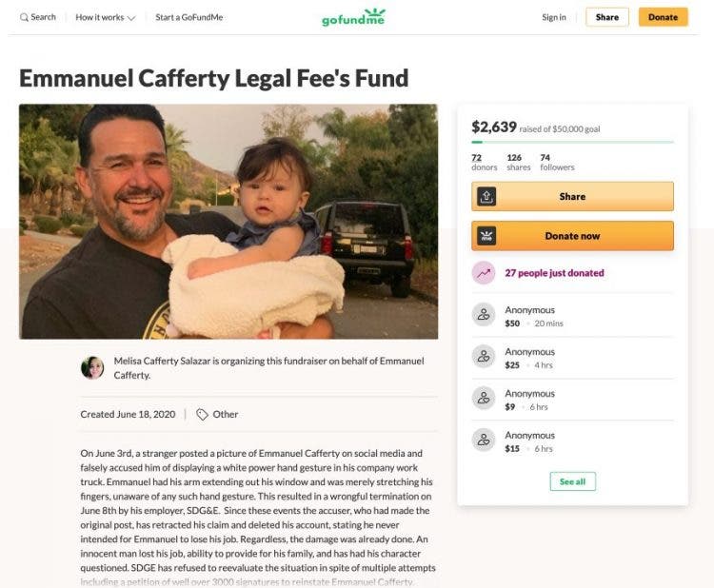
Task: Click the Share button in the header
Action: 607,17
